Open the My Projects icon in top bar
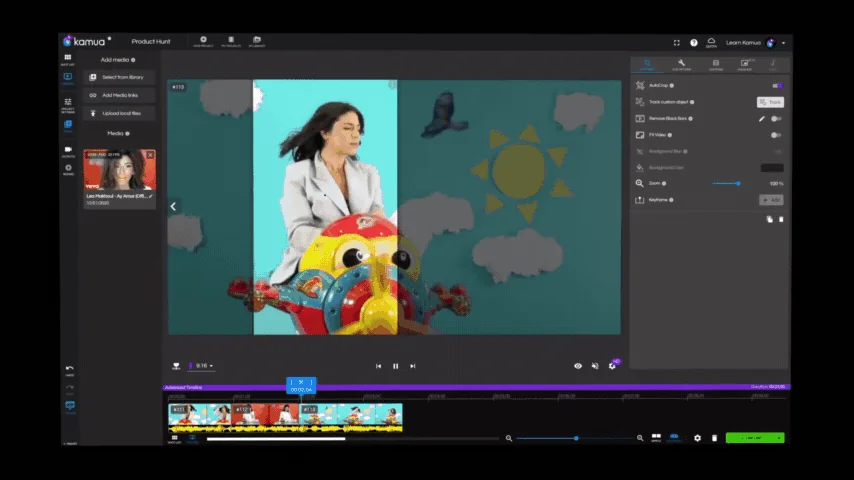Viewport: 854px width, 480px height. tap(231, 41)
